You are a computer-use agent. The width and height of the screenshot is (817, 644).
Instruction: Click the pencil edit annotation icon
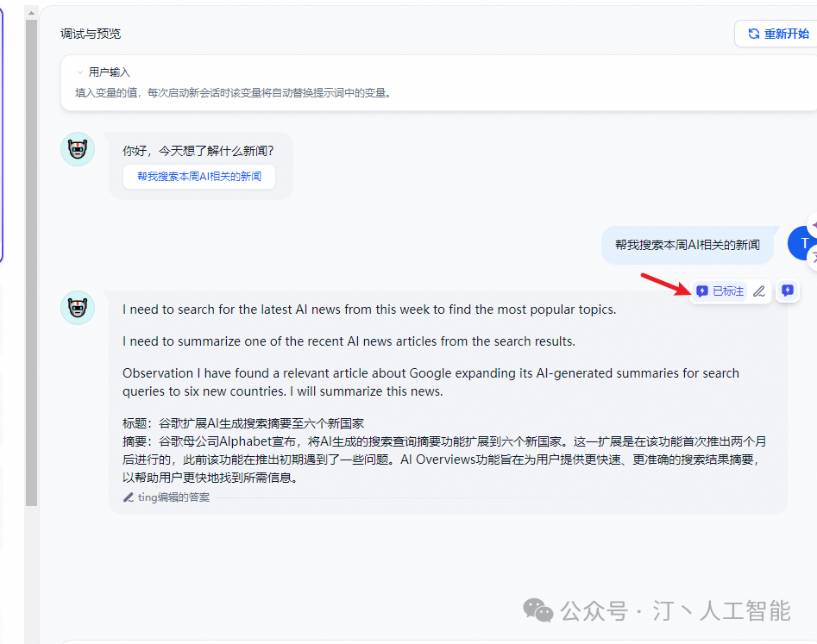(759, 291)
